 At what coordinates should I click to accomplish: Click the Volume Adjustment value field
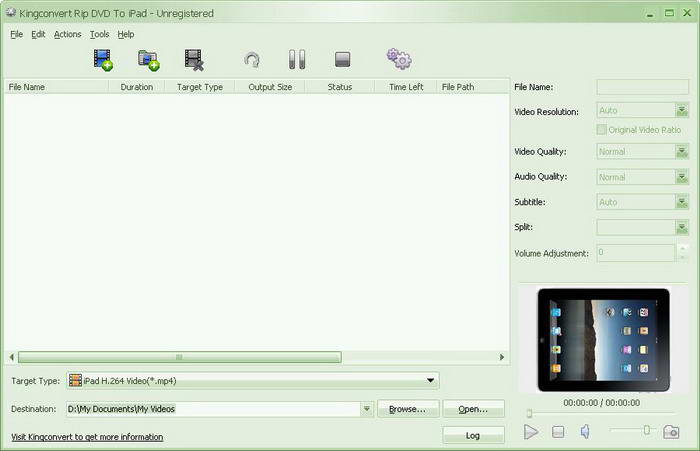pyautogui.click(x=636, y=252)
